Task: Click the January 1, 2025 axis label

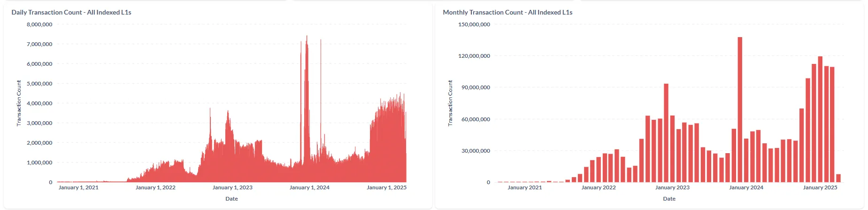Action: [386, 187]
